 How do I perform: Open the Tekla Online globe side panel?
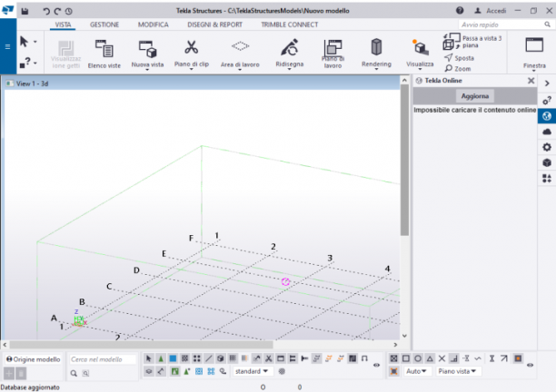click(x=547, y=116)
